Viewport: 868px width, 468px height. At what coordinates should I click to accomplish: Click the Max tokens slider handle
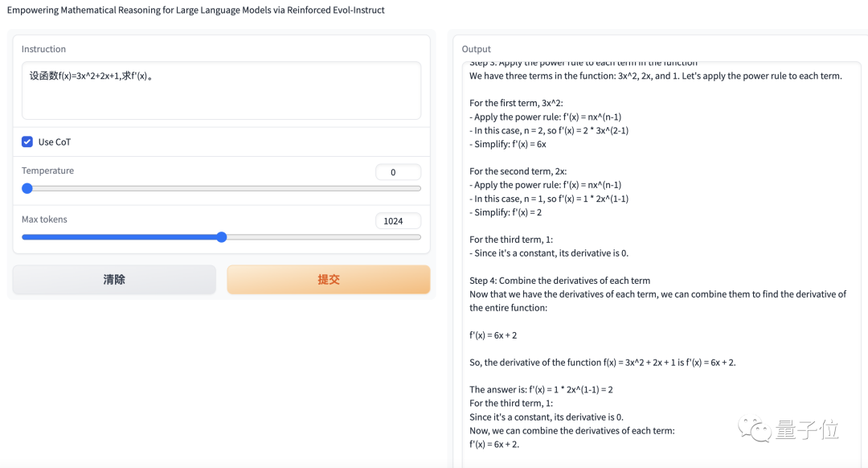coord(222,237)
